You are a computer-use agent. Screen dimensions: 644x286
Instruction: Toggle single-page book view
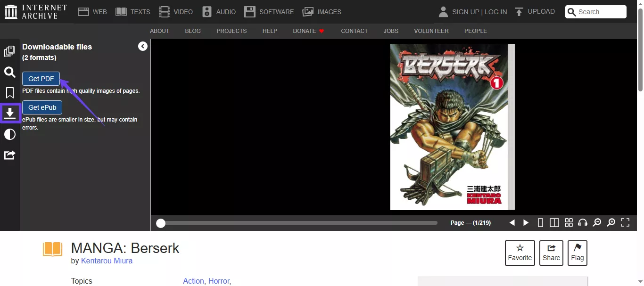(x=540, y=222)
